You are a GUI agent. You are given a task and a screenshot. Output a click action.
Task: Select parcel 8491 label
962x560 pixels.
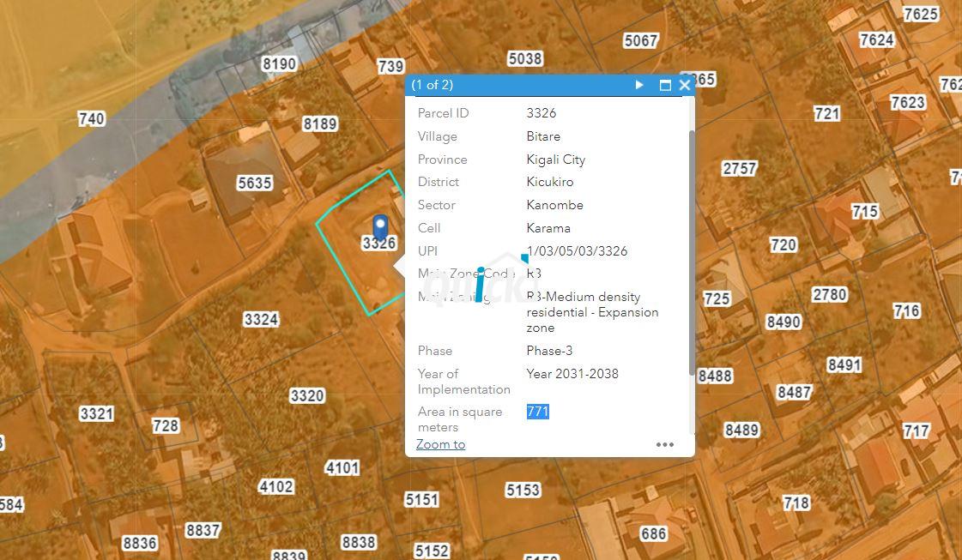[x=844, y=365]
